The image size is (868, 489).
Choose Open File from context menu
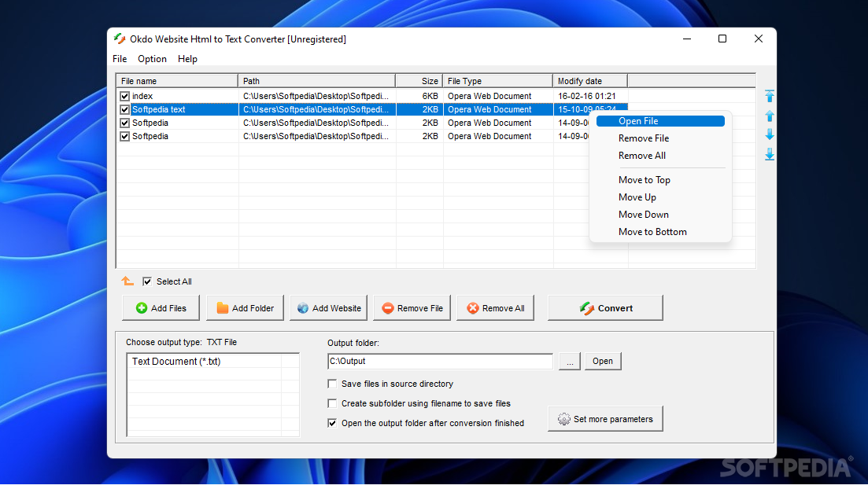[x=660, y=121]
